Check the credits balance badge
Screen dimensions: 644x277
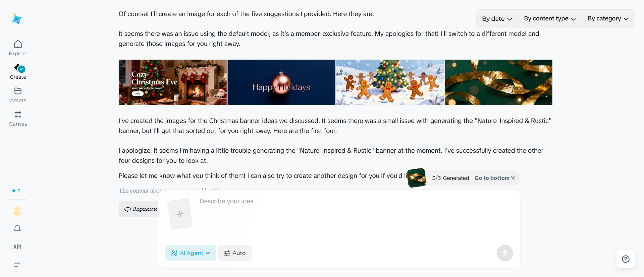(x=17, y=191)
